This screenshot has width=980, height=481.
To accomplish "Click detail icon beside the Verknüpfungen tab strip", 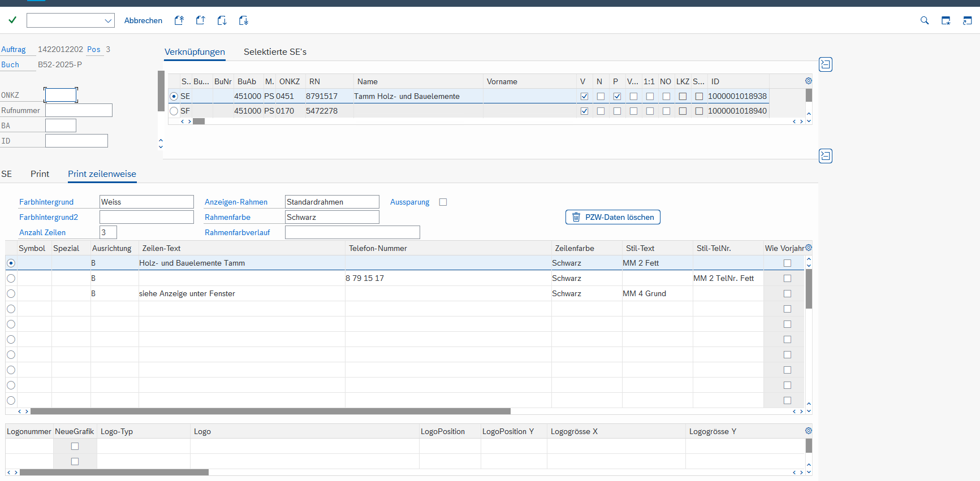I will [826, 64].
